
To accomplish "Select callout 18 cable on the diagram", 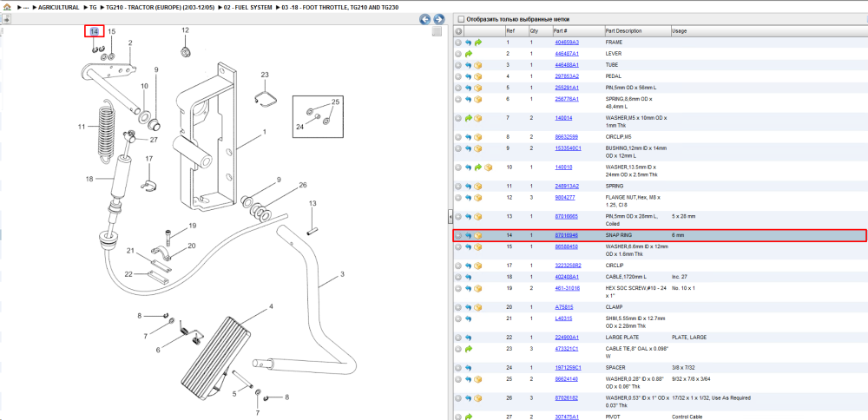I will pos(89,179).
